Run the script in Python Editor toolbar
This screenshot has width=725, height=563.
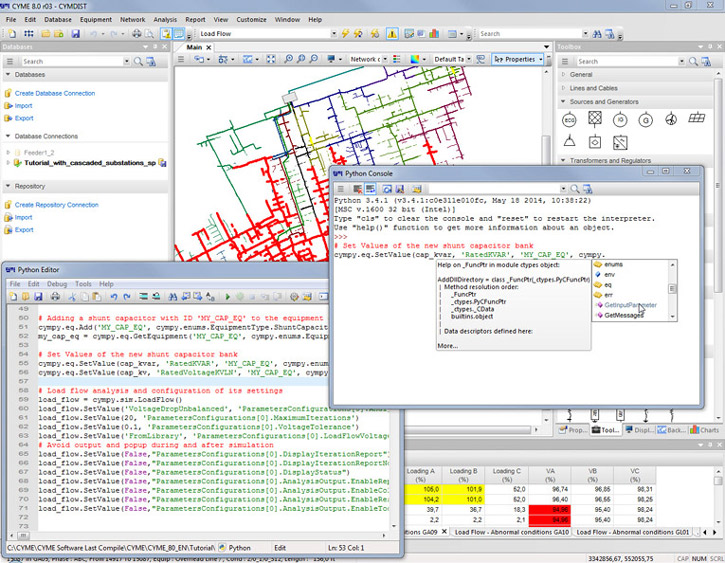pos(228,297)
